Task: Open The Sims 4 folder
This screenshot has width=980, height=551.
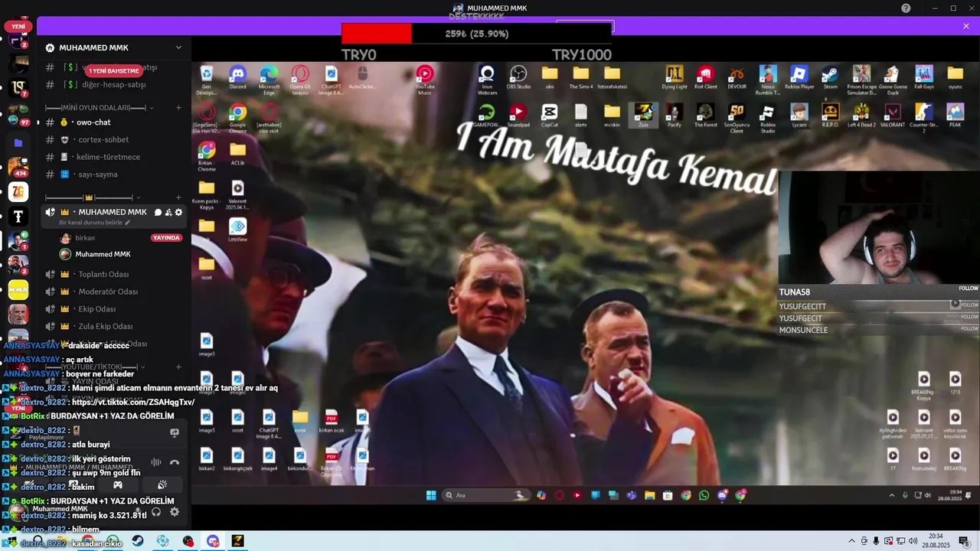Action: (x=581, y=77)
